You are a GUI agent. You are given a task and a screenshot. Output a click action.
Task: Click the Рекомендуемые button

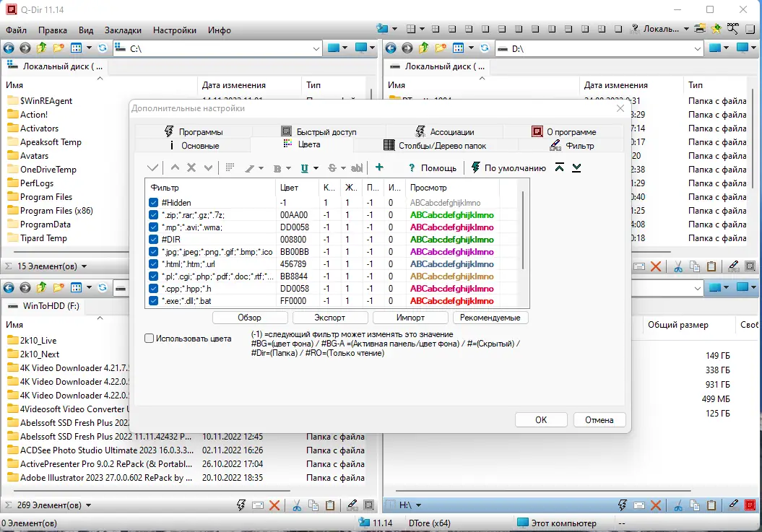[490, 318]
